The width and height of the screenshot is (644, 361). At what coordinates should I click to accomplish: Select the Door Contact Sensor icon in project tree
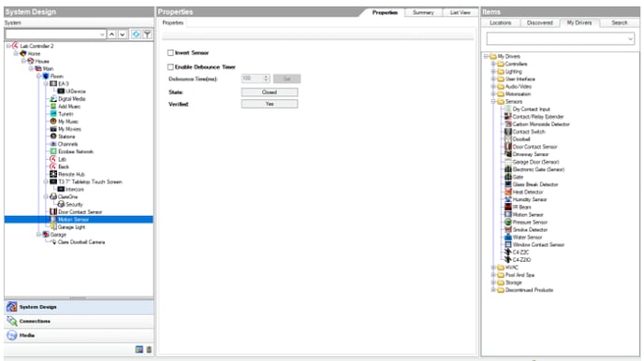pyautogui.click(x=53, y=211)
